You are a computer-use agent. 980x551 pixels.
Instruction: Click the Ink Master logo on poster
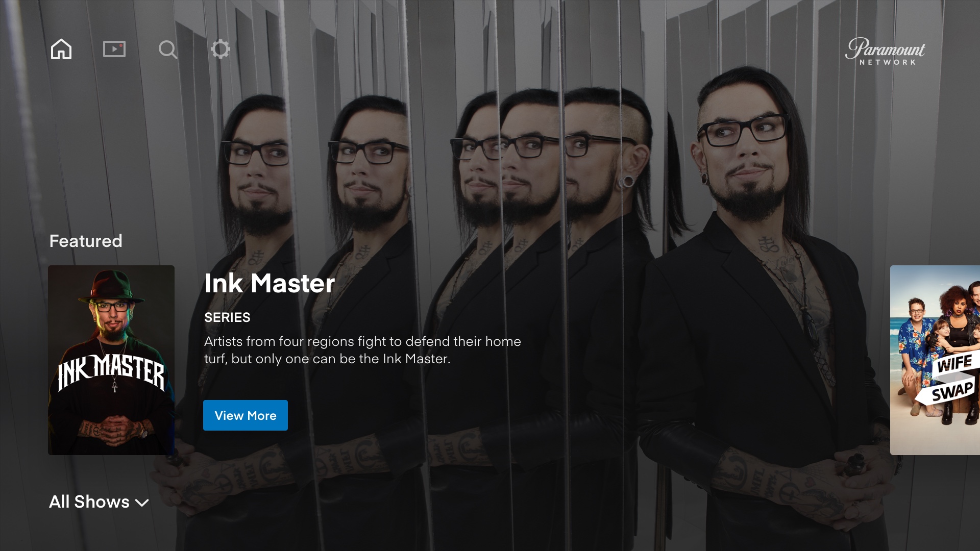click(x=111, y=372)
